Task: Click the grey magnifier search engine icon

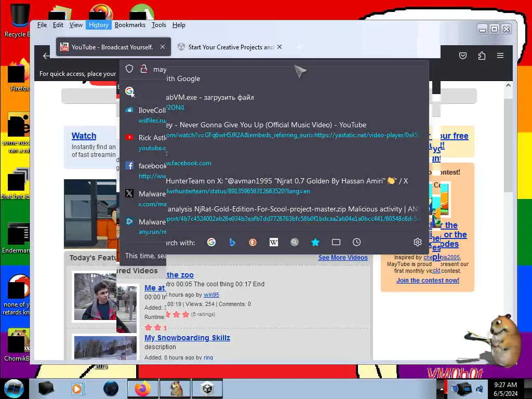Action: point(295,242)
